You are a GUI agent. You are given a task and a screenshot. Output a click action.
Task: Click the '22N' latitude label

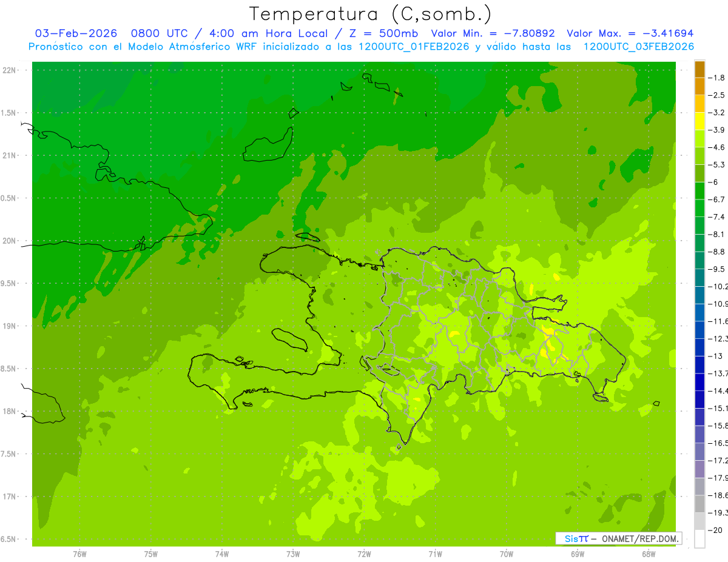9,70
